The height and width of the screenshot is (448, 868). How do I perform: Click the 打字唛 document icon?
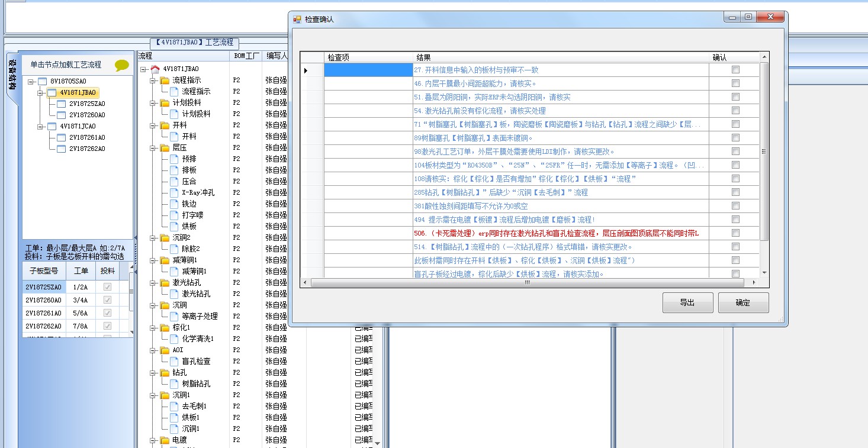[x=174, y=215]
